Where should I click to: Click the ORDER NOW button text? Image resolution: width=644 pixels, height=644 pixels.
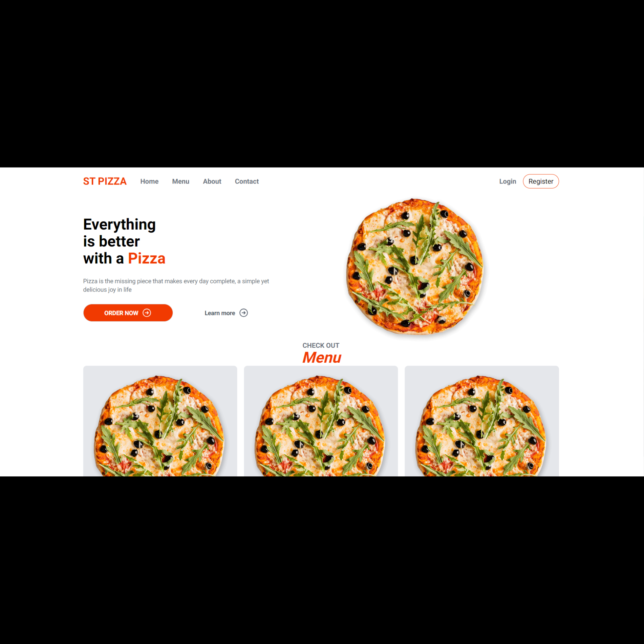pyautogui.click(x=121, y=313)
